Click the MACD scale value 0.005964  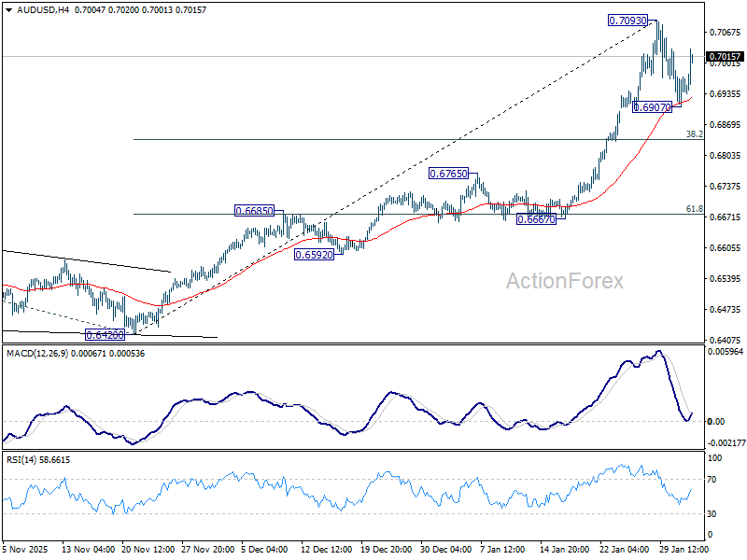726,352
